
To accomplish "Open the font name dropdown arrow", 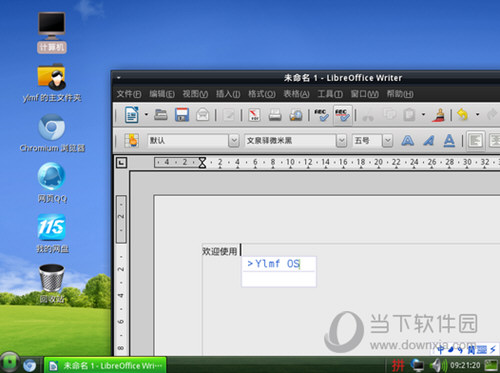I will pyautogui.click(x=341, y=141).
